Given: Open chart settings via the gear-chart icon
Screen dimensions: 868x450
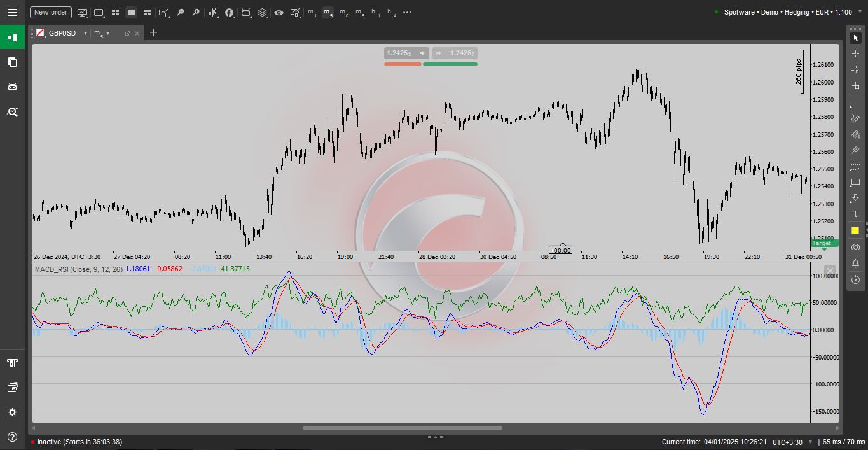Looking at the screenshot, I should point(294,12).
